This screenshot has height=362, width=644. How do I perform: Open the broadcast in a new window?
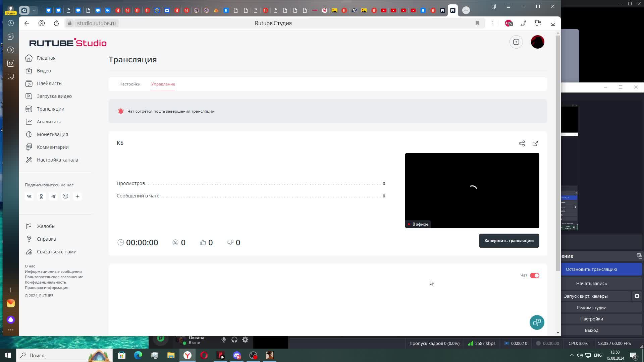[535, 143]
